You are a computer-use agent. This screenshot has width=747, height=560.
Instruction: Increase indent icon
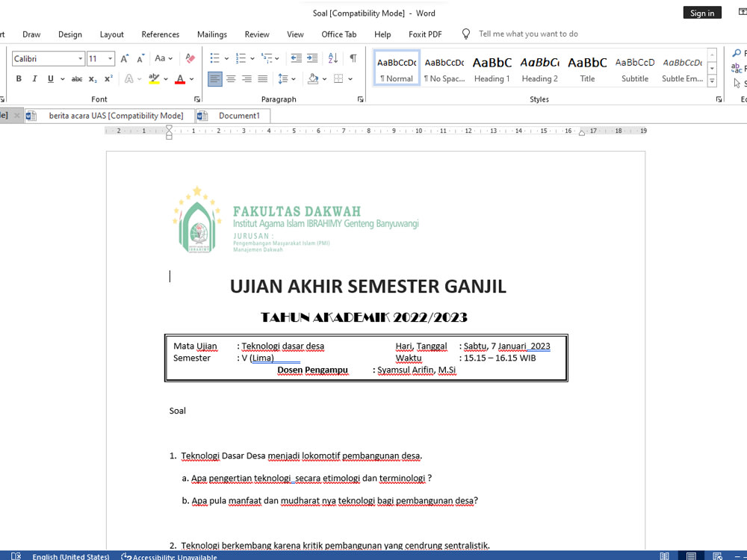(x=312, y=58)
